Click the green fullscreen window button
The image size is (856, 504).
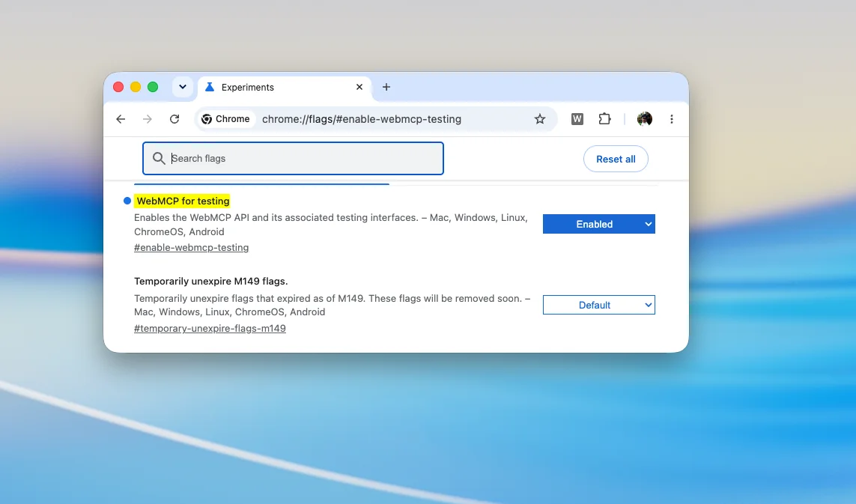(153, 87)
